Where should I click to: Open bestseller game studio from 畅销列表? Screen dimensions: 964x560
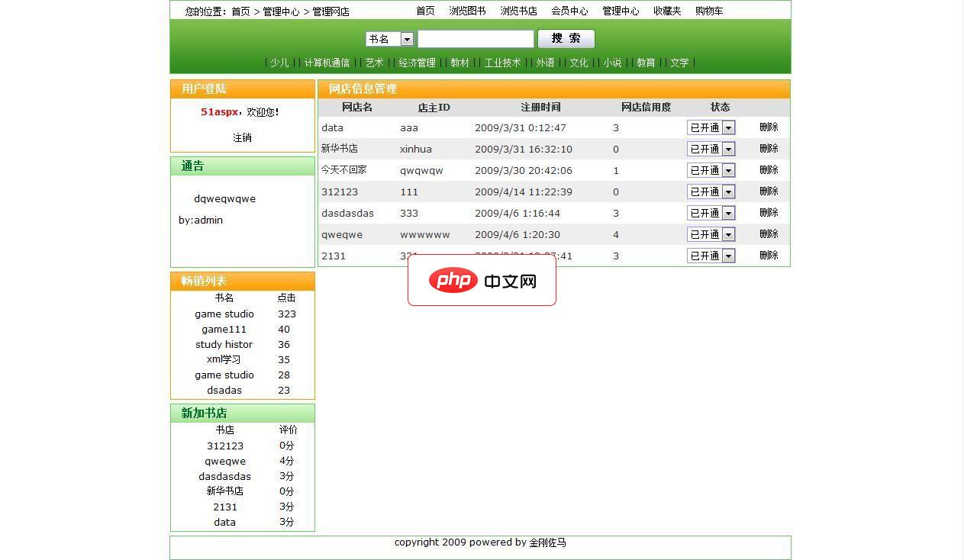point(224,314)
